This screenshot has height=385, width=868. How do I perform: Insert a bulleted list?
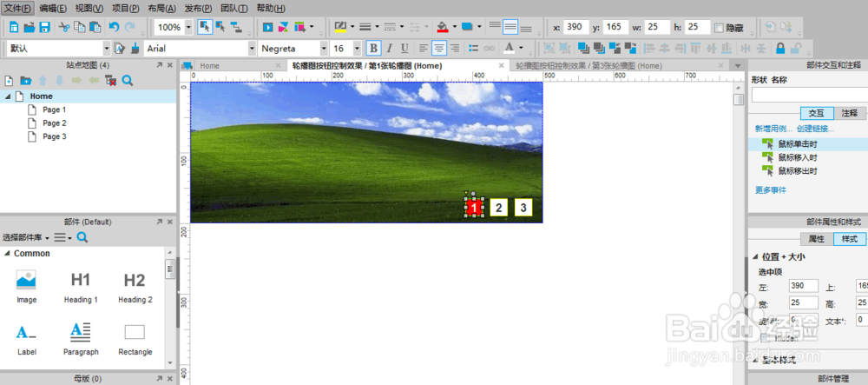tap(473, 48)
